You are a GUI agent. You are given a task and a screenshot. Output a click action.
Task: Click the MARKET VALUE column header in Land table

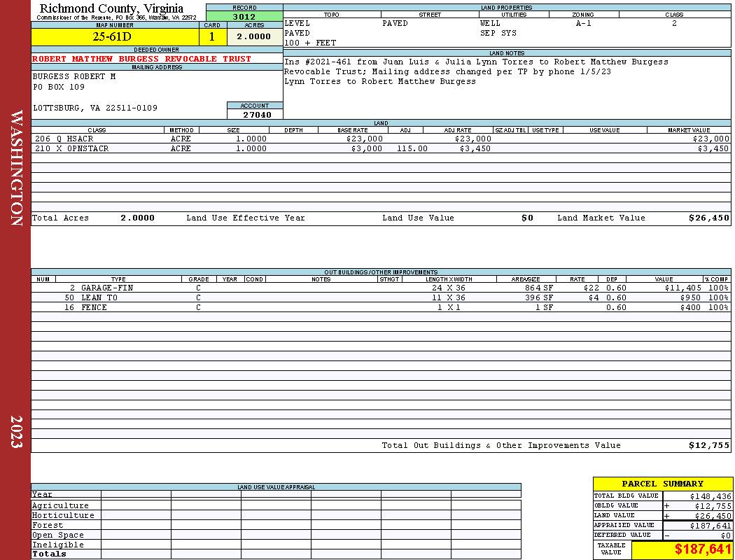pos(689,129)
